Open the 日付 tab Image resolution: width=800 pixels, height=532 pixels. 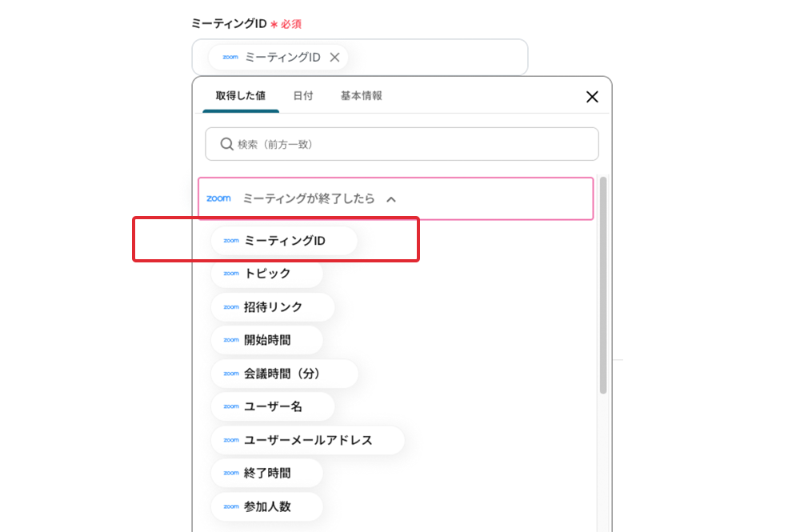pos(303,96)
